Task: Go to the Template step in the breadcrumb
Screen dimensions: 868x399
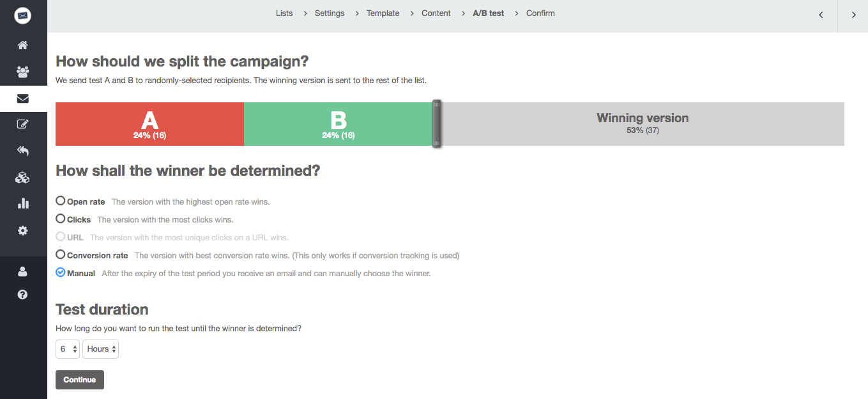Action: tap(383, 13)
